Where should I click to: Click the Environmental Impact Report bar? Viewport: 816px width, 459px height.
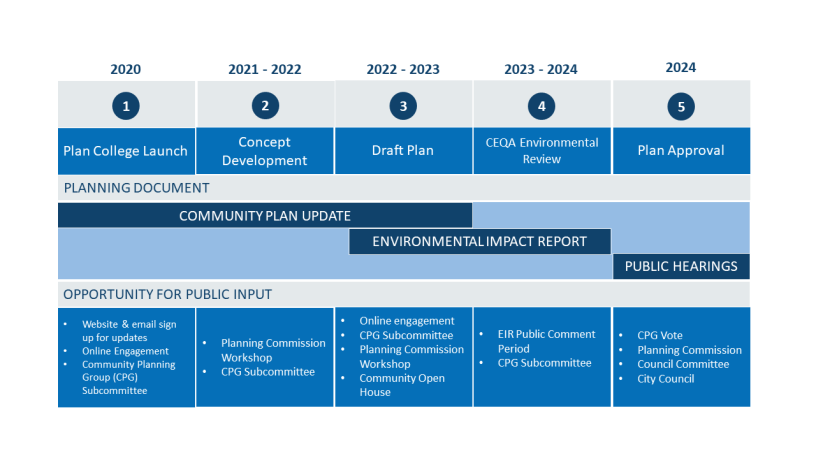479,241
